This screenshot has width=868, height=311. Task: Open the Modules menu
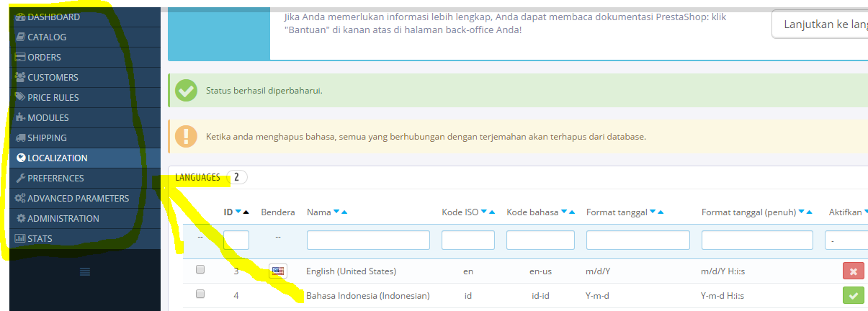[x=48, y=117]
